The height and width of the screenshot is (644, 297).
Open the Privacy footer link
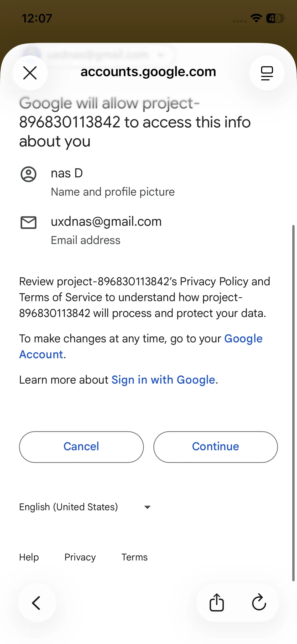(x=80, y=557)
